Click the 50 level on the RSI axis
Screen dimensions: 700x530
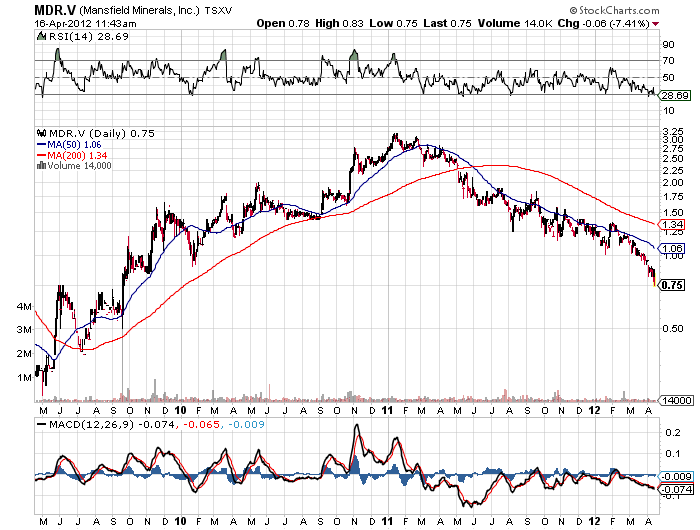tap(669, 78)
